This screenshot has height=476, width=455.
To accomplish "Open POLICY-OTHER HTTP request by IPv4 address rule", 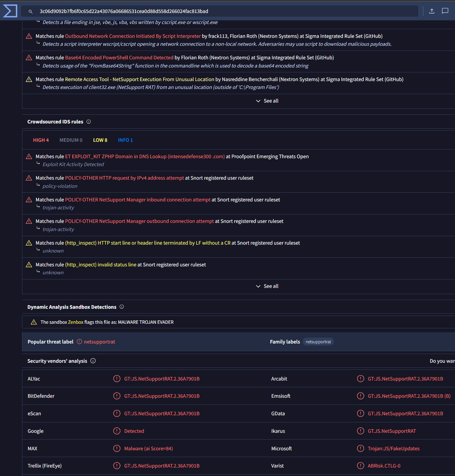I will pos(125,178).
